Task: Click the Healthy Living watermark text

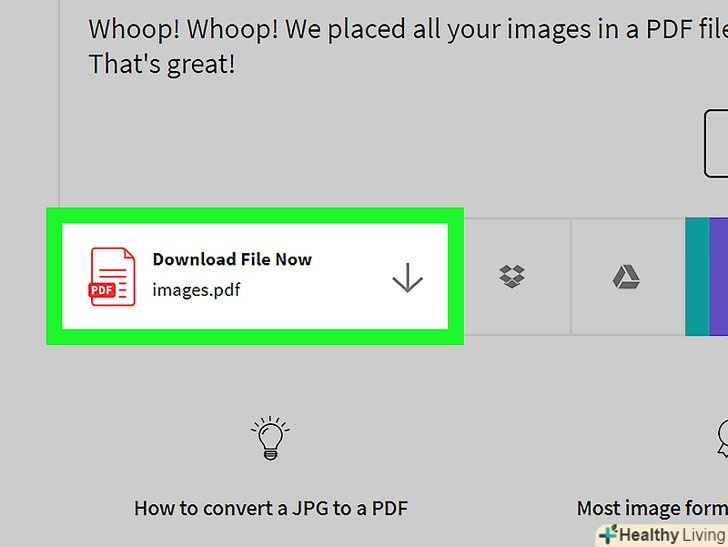Action: coord(672,535)
